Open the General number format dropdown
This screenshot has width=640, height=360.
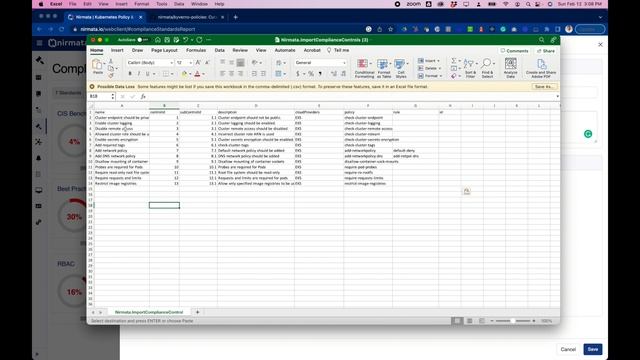(x=344, y=63)
